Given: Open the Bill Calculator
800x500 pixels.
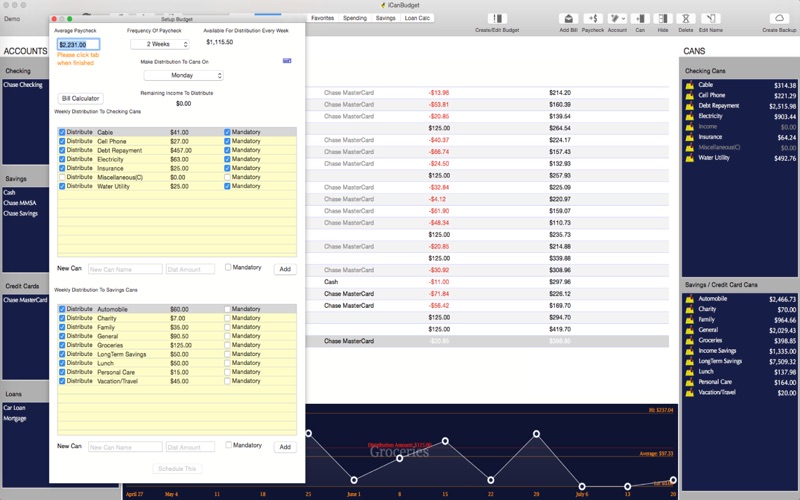Looking at the screenshot, I should click(x=80, y=98).
